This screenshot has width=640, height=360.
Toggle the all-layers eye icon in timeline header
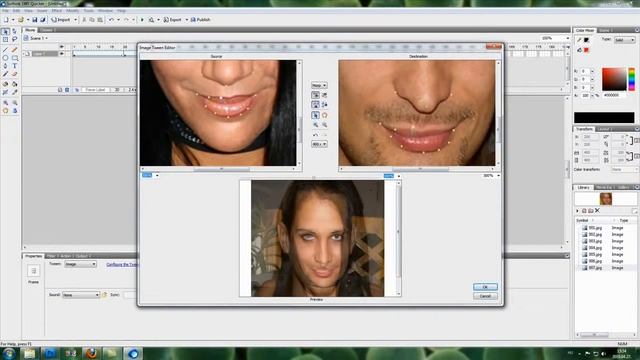[x=62, y=47]
